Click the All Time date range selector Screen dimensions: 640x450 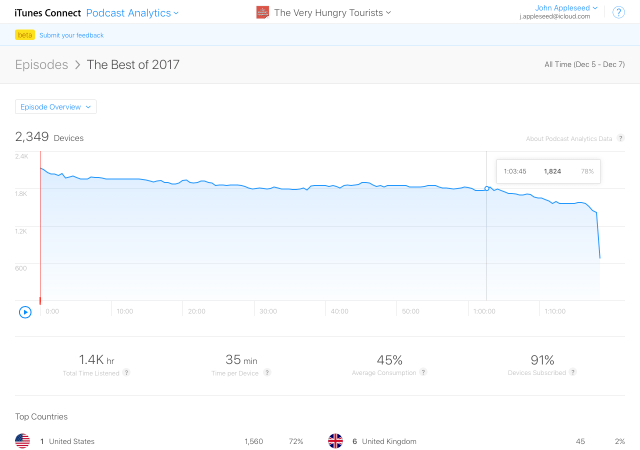(584, 64)
